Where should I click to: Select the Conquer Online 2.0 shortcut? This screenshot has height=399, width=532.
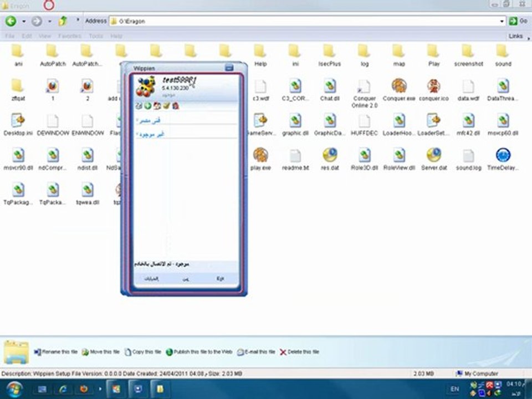pyautogui.click(x=364, y=93)
